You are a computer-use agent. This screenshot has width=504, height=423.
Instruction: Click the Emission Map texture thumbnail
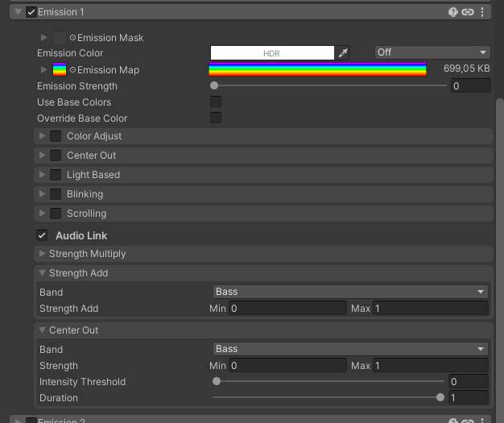(60, 70)
